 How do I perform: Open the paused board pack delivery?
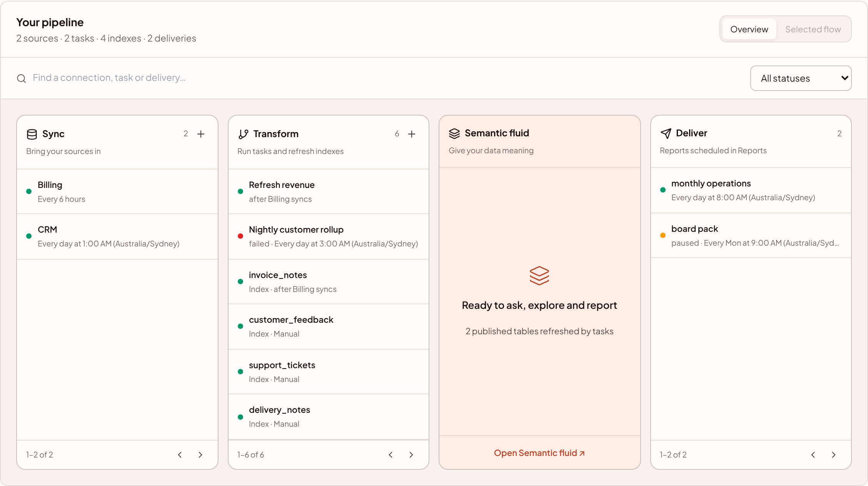pos(751,235)
